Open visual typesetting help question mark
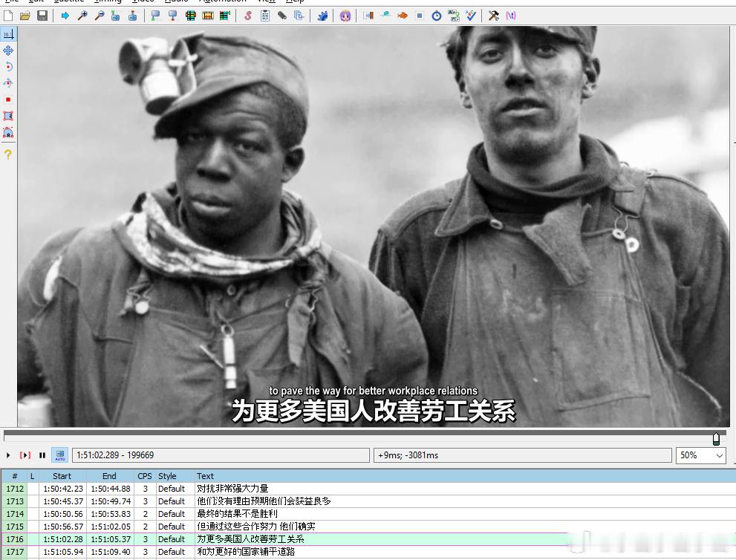Screen dimensions: 736x560 point(8,154)
